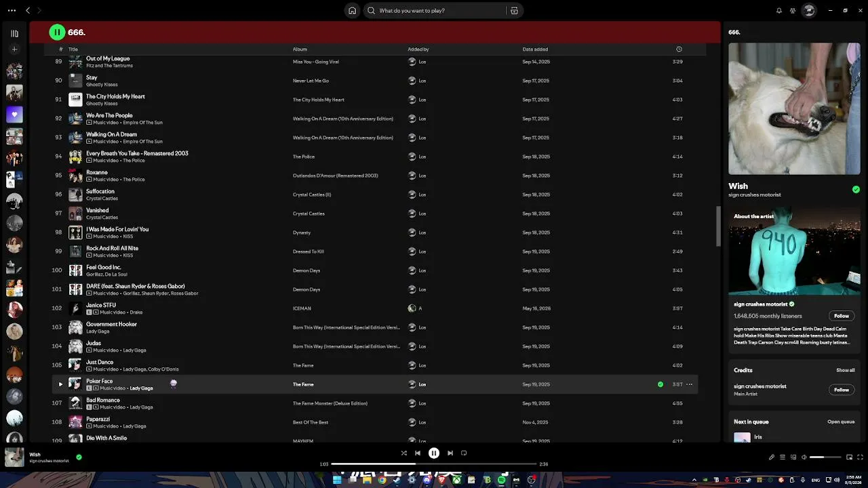This screenshot has width=868, height=488.
Task: Seek within the song progress bar
Action: [x=434, y=464]
